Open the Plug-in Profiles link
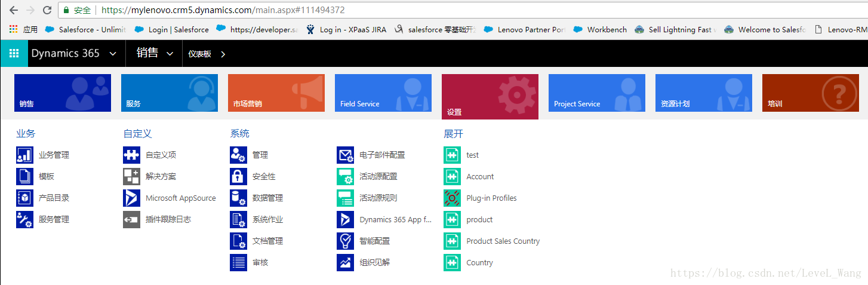 pyautogui.click(x=491, y=198)
